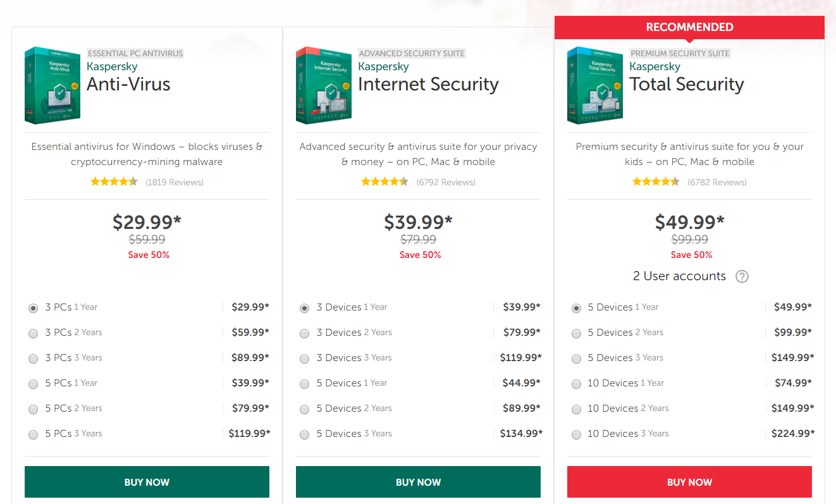The height and width of the screenshot is (504, 836).
Task: Click the Total Security product box image
Action: (595, 85)
